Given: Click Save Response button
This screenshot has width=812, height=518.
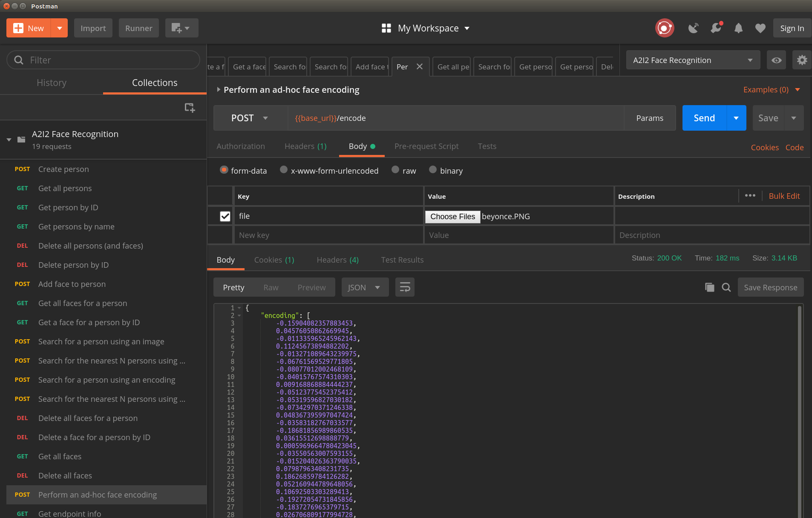Looking at the screenshot, I should click(770, 287).
